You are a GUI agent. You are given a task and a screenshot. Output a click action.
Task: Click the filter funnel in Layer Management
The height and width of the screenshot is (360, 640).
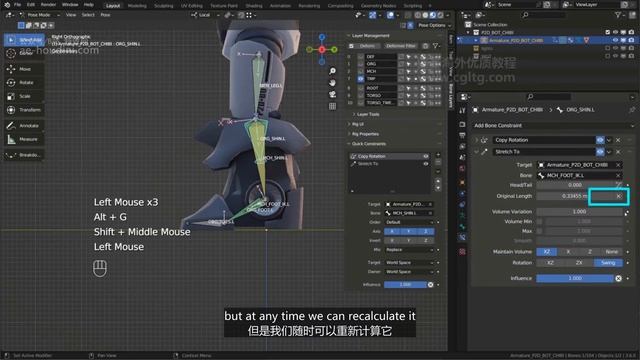coord(436,46)
